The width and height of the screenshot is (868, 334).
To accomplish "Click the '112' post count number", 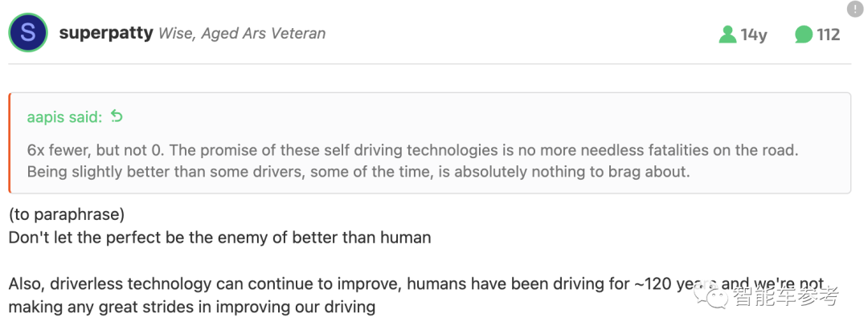I will [828, 35].
